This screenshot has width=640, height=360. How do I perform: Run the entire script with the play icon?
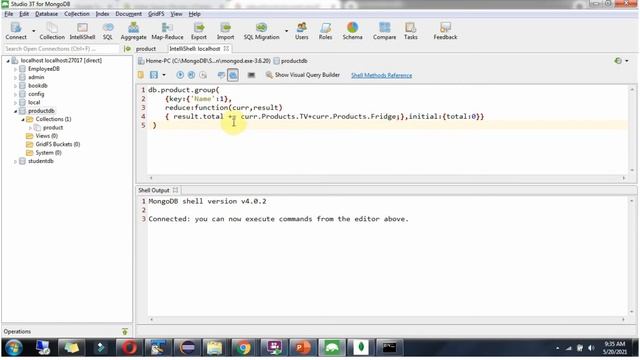click(x=180, y=75)
